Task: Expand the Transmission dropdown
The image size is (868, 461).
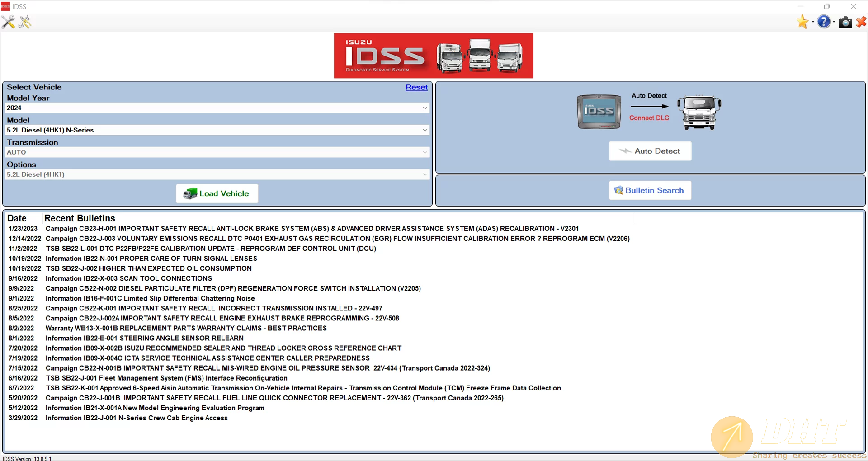Action: pyautogui.click(x=217, y=152)
